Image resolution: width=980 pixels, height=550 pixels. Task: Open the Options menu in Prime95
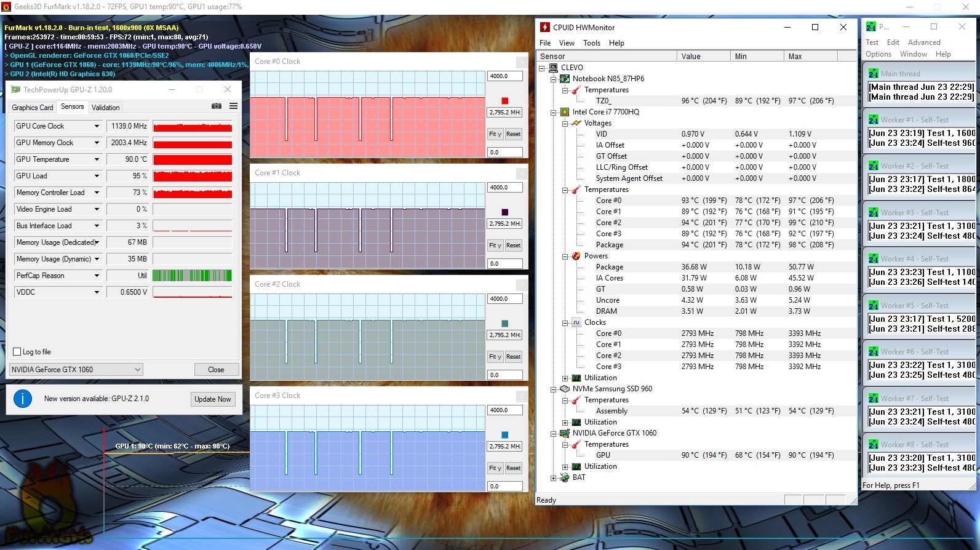point(878,54)
